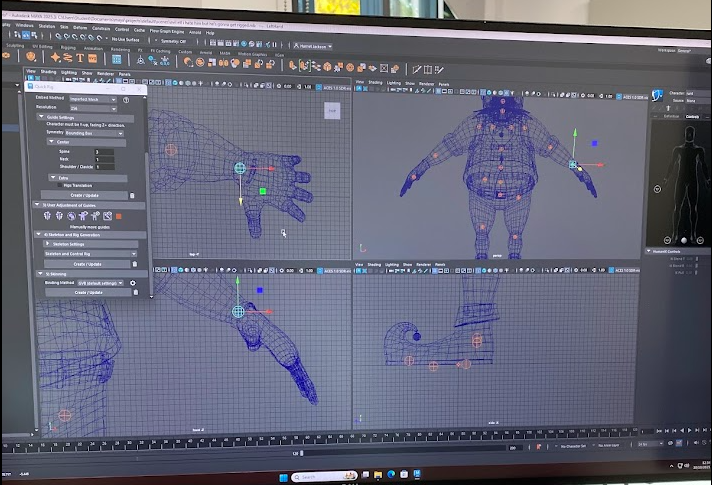This screenshot has height=485, width=712.
Task: Open the Harriet Jackson account dropdown
Action: pyautogui.click(x=313, y=46)
